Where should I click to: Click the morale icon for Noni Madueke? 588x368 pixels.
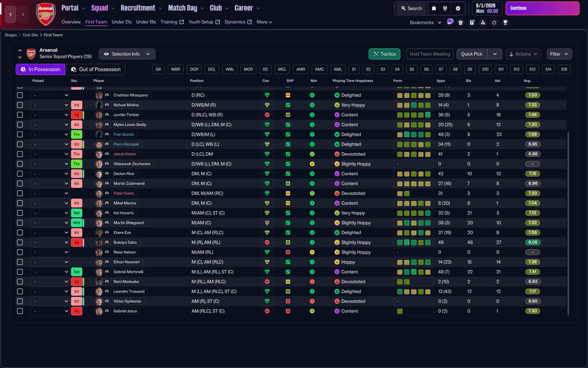[x=312, y=282]
